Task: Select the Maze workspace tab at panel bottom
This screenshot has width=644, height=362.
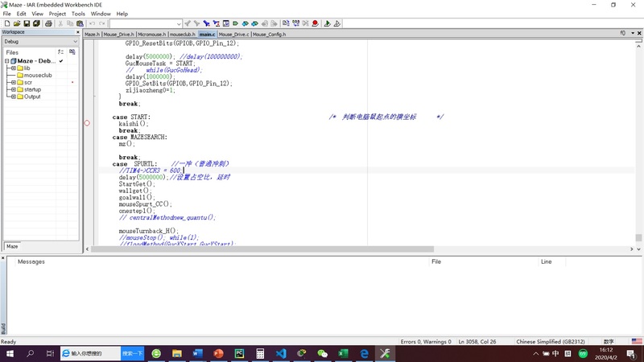Action: (x=12, y=246)
